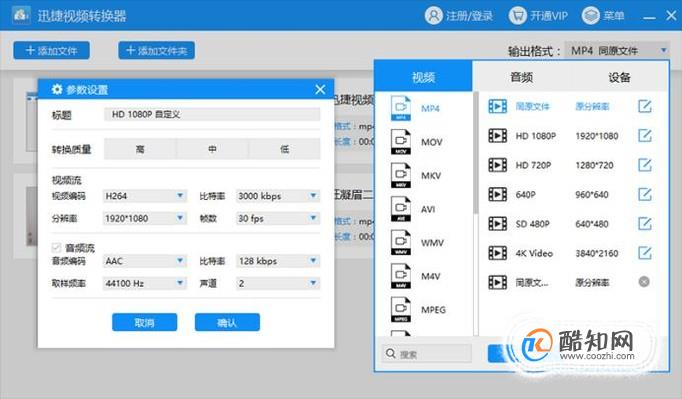Screen dimensions: 682x399
Task: Open the 声道 2 dropdown
Action: (278, 283)
